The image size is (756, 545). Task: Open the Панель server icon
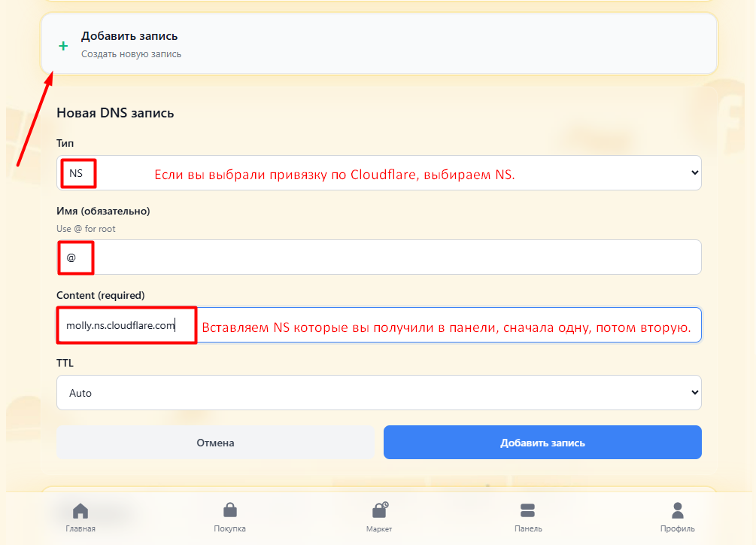tap(528, 511)
